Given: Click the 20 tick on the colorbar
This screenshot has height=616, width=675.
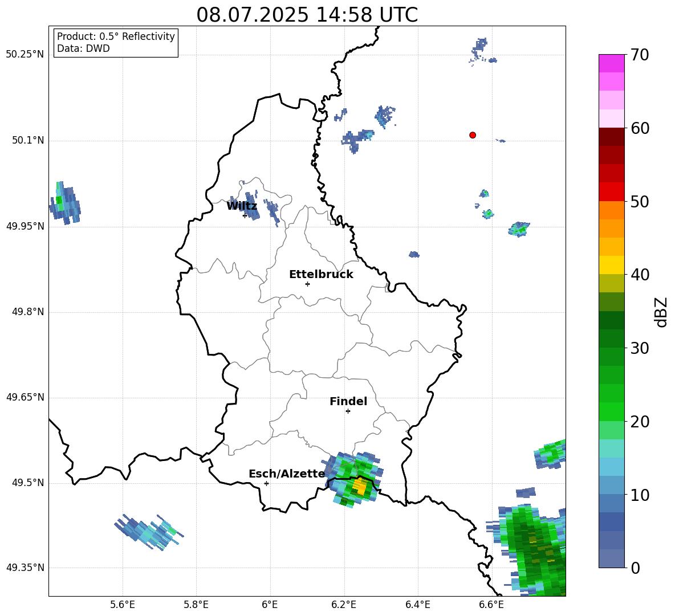Looking at the screenshot, I should pyautogui.click(x=640, y=422).
